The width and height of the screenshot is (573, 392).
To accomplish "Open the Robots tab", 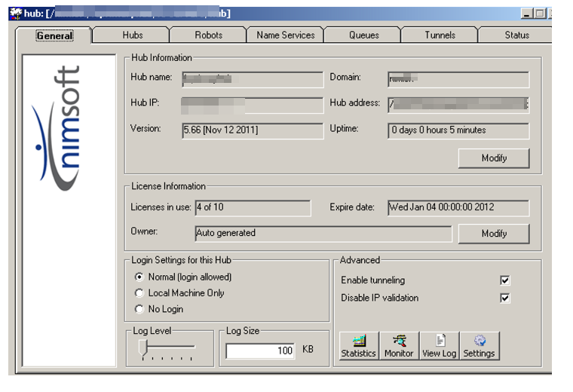I will [209, 35].
